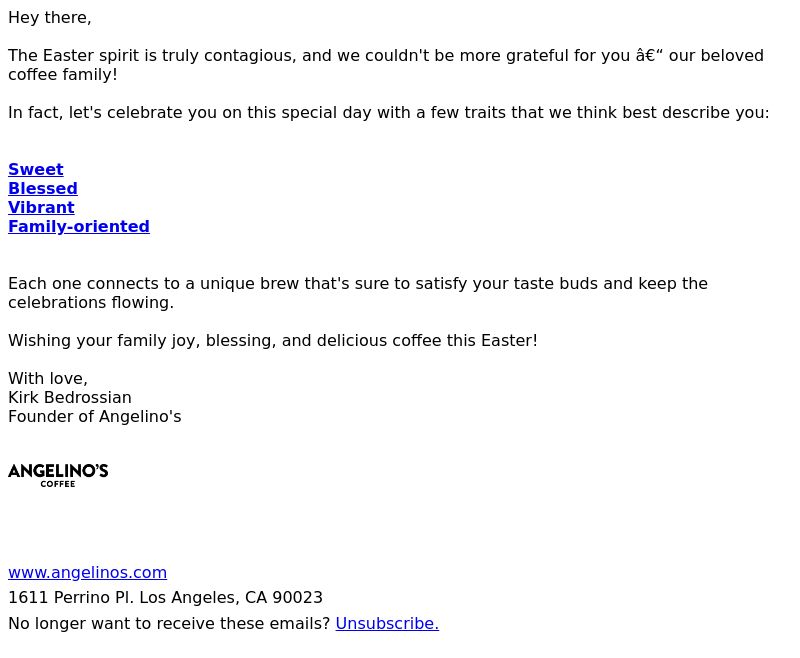800x658 pixels.
Task: Visit the Family-oriented link
Action: [79, 226]
